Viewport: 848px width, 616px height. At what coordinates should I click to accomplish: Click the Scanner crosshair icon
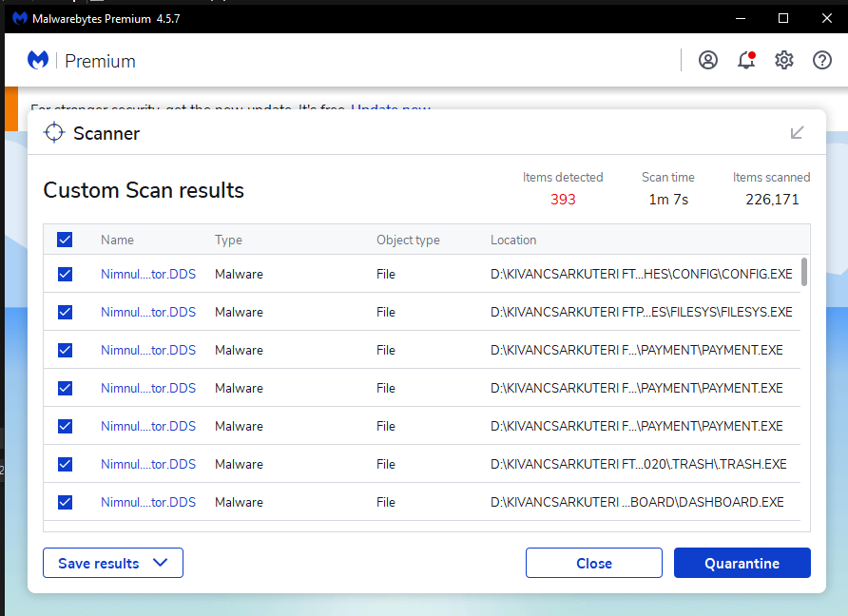click(54, 132)
